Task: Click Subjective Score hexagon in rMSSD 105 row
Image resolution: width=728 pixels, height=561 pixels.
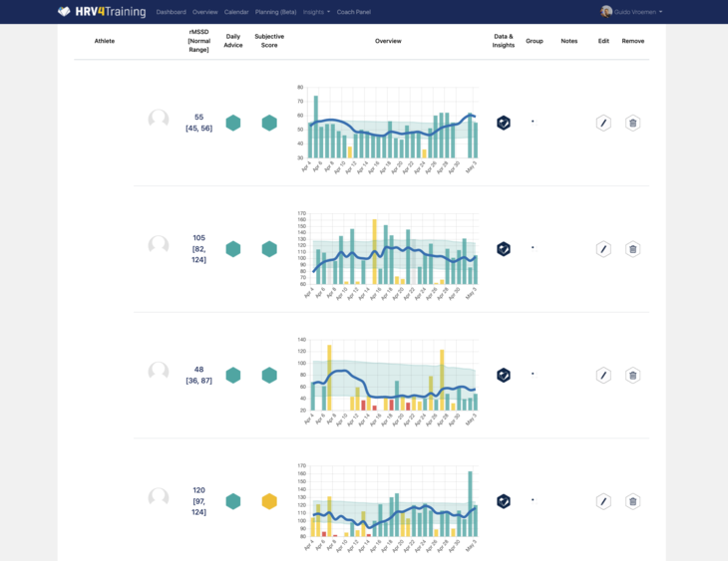Action: 269,249
